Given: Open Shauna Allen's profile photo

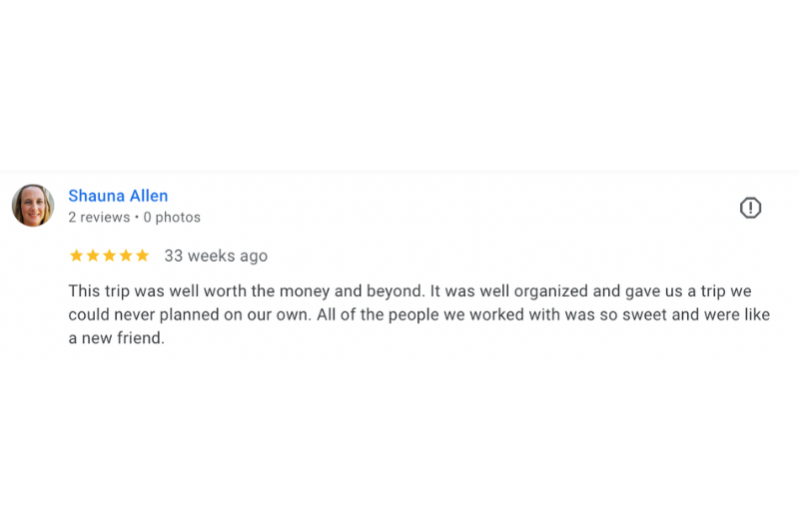Looking at the screenshot, I should coord(33,206).
